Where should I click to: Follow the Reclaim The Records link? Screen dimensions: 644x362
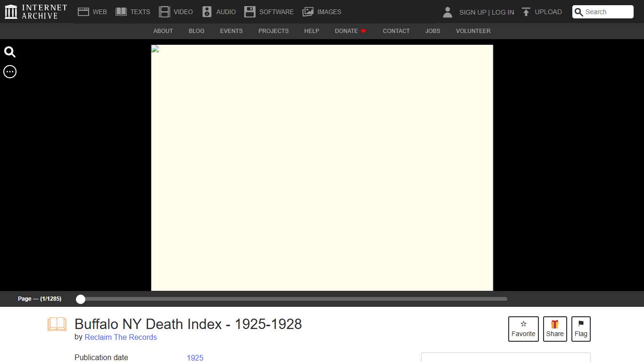(x=121, y=337)
